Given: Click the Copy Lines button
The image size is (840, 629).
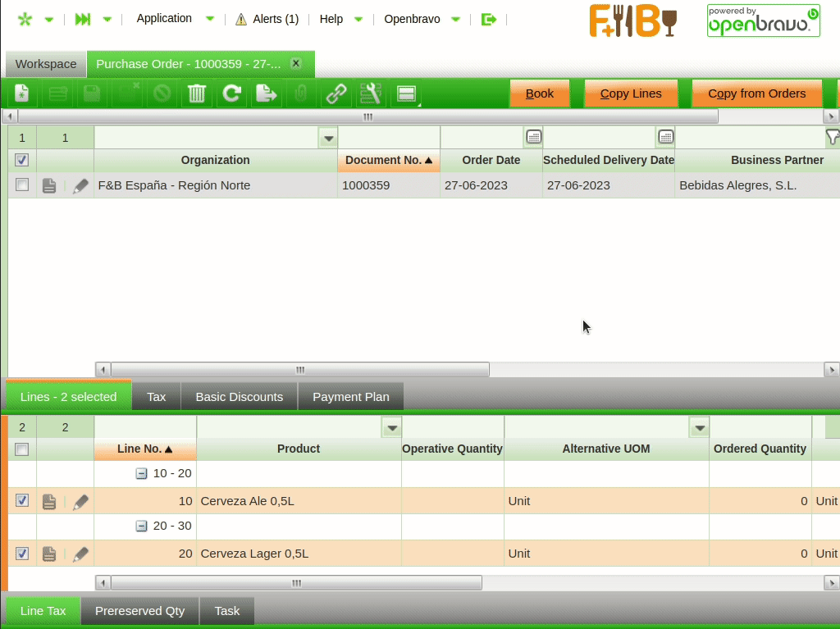Looking at the screenshot, I should 631,93.
